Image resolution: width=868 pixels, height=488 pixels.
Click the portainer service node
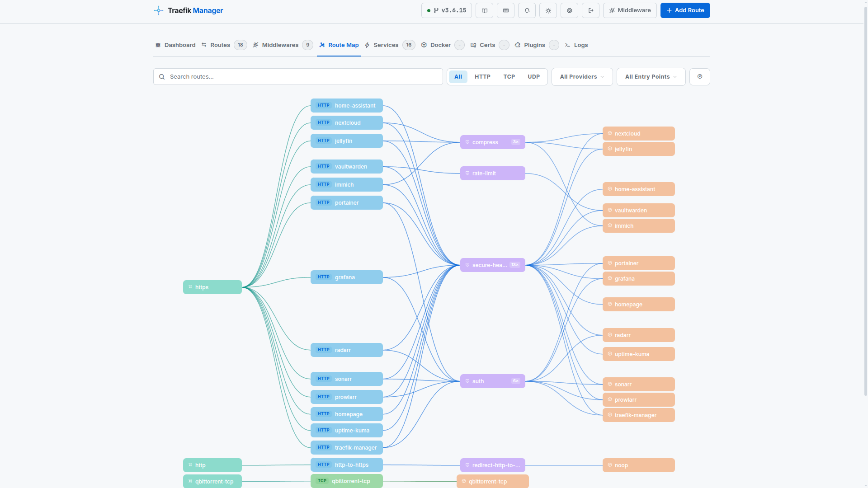point(639,263)
